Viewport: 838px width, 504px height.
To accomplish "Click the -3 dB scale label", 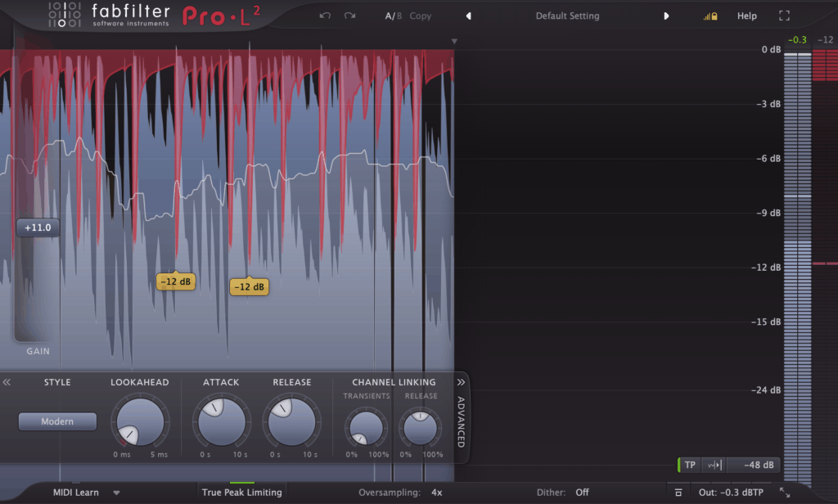I will pos(768,104).
